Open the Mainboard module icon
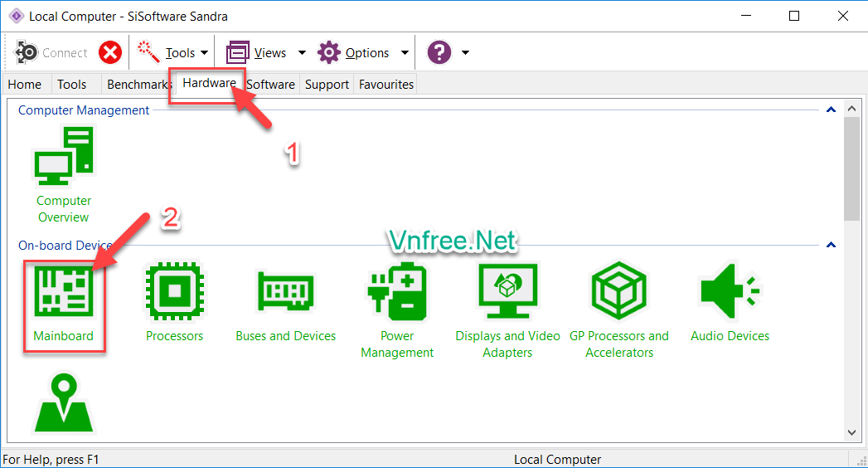868x468 pixels. pos(63,290)
